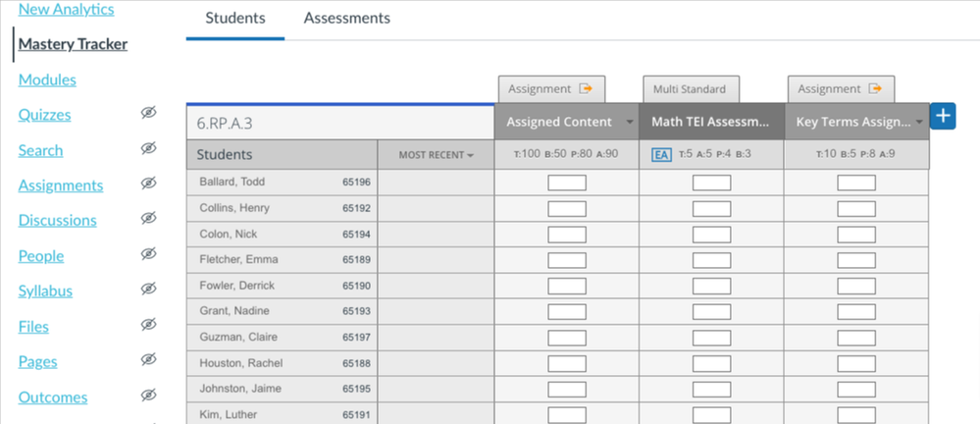The width and height of the screenshot is (980, 424).
Task: Click the EA badge under Math TEI Assessment
Action: point(662,154)
